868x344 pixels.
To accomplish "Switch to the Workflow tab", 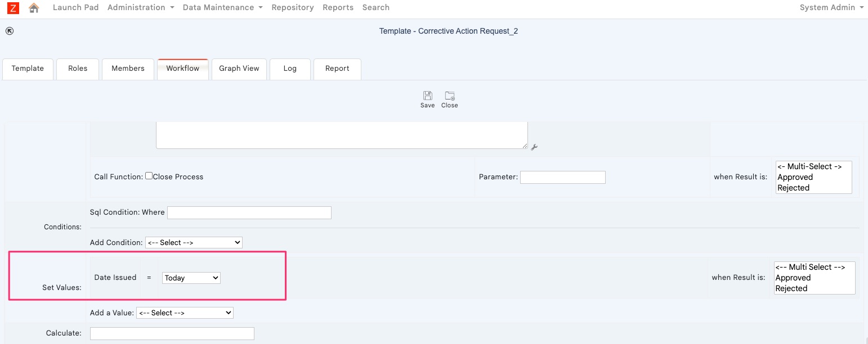I will (x=183, y=69).
